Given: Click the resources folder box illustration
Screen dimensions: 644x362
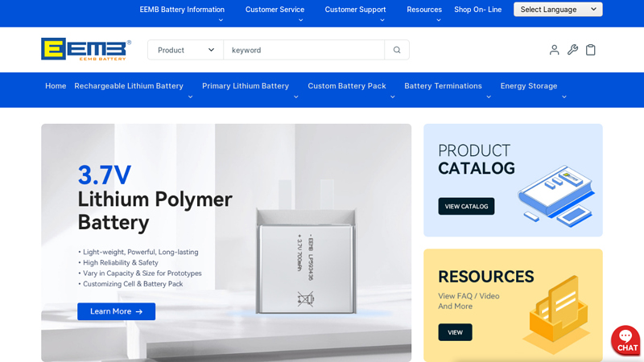Looking at the screenshot, I should coord(556,314).
